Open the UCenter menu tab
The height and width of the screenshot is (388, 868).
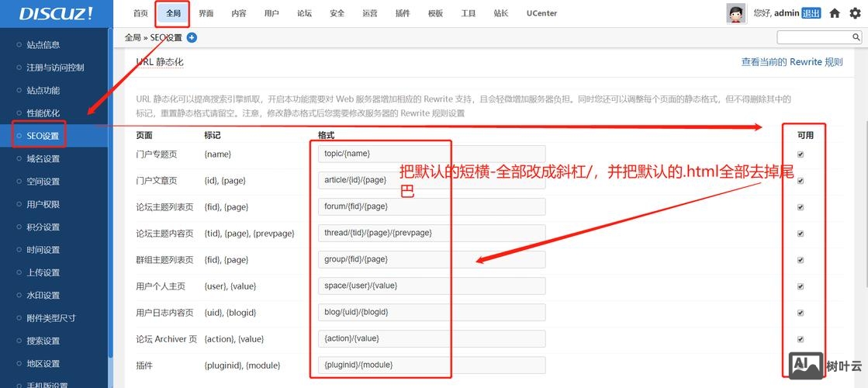(541, 13)
